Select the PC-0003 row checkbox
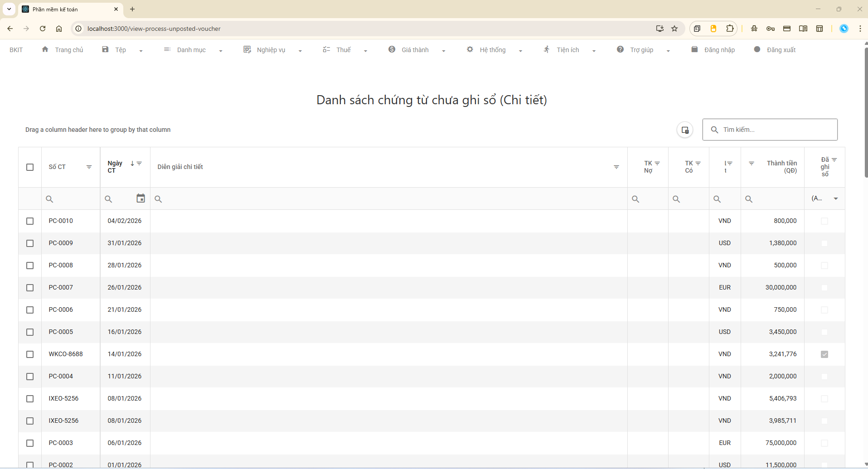Screen dimensions: 868x469 click(30, 443)
